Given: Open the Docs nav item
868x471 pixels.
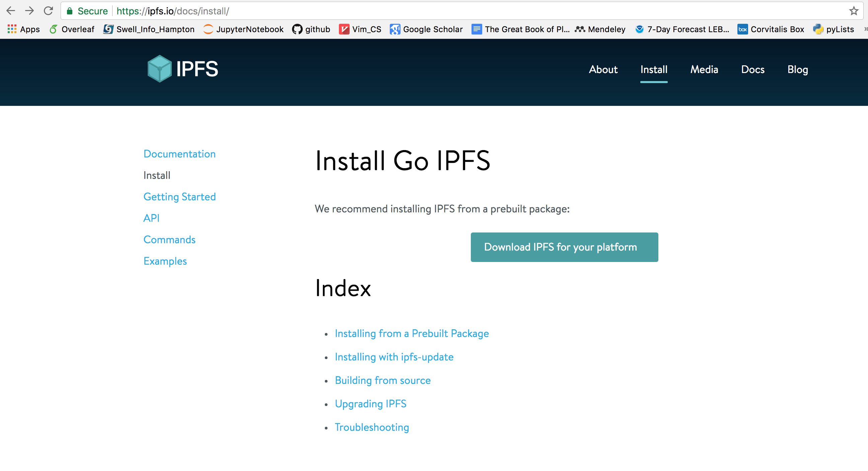Looking at the screenshot, I should click(753, 69).
